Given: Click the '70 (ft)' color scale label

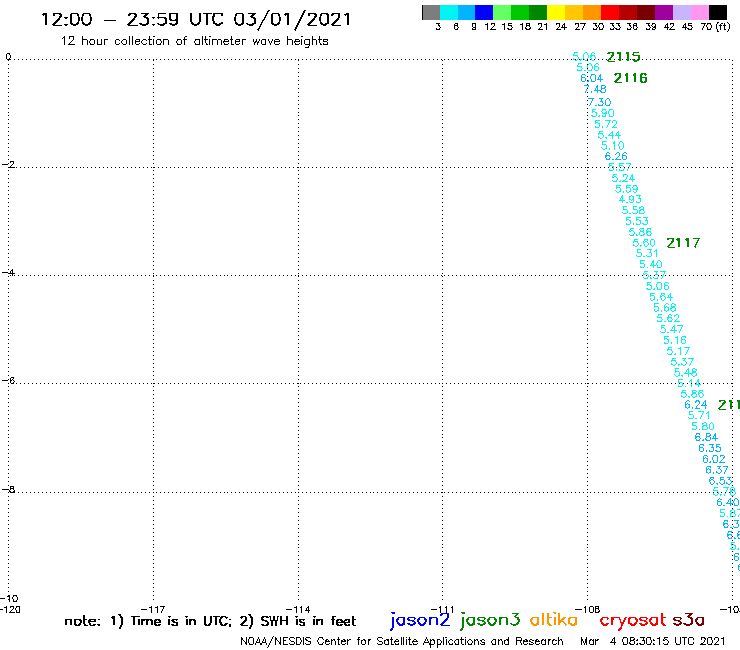Looking at the screenshot, I should coord(715,27).
